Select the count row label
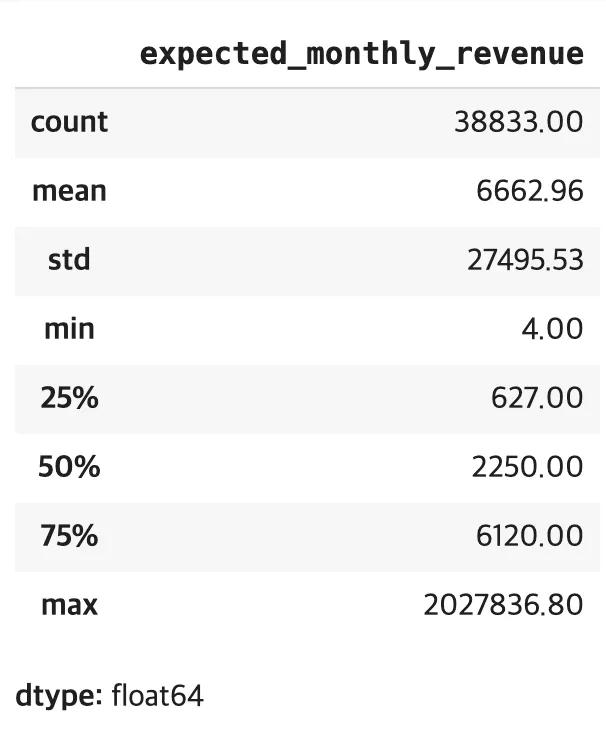Screen dimensions: 606x740 click(x=69, y=122)
